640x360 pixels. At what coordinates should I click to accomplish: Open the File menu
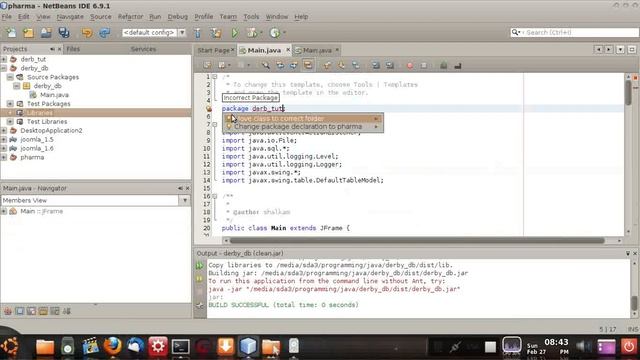(7, 17)
